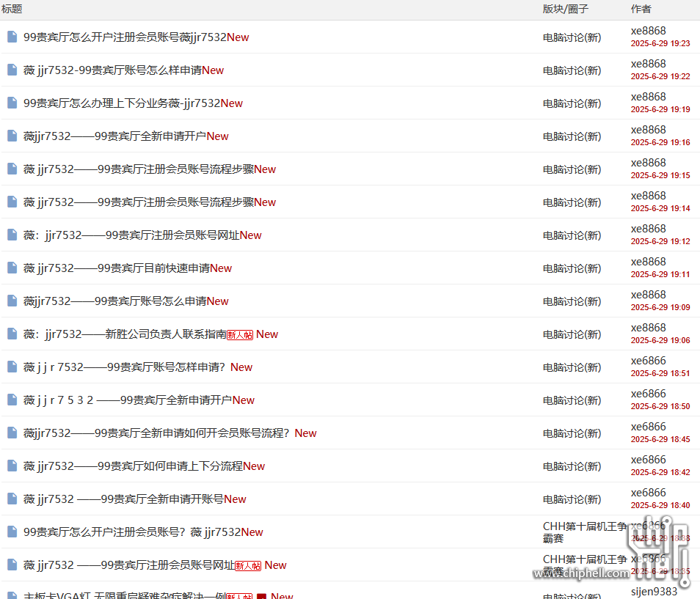Click the document icon beside 薇jjr7532——99贵宾厅账号怎么申请
The image size is (700, 599).
[x=12, y=301]
